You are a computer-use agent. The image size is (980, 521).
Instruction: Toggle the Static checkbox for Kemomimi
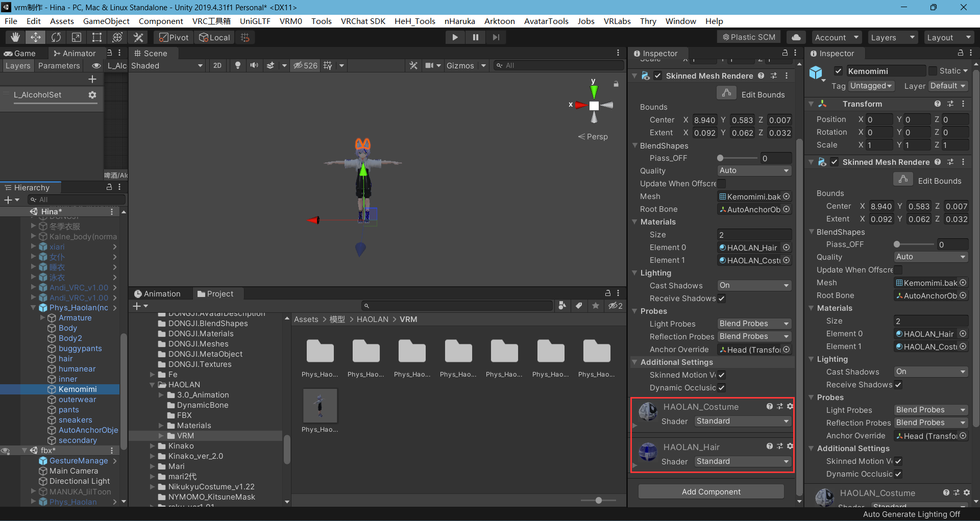933,71
